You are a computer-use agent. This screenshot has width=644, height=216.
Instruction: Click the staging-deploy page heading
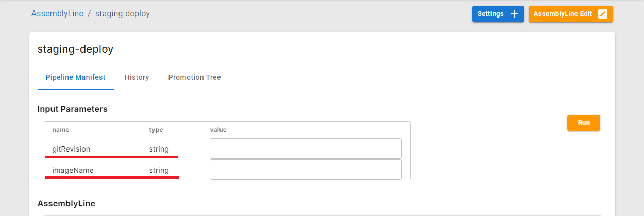click(75, 49)
